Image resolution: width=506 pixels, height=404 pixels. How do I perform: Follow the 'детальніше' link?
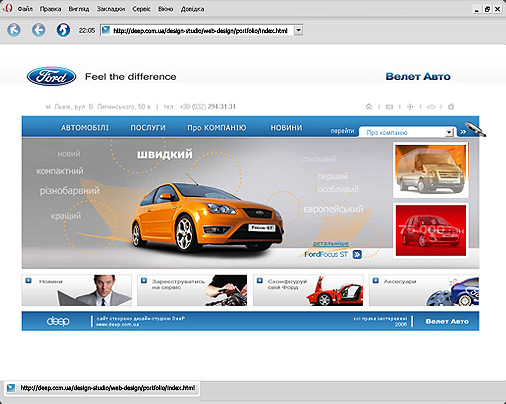(x=331, y=244)
